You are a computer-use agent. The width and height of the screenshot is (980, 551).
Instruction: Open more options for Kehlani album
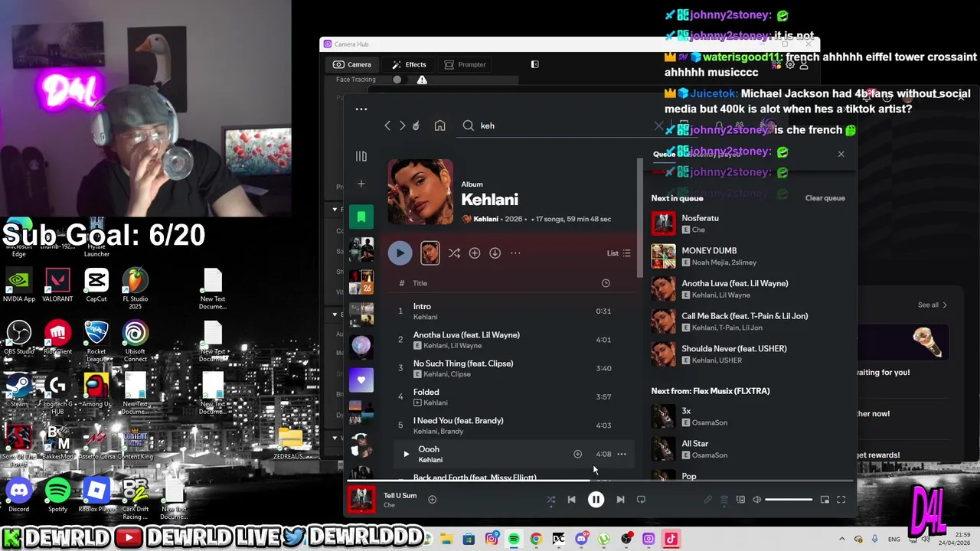tap(515, 253)
